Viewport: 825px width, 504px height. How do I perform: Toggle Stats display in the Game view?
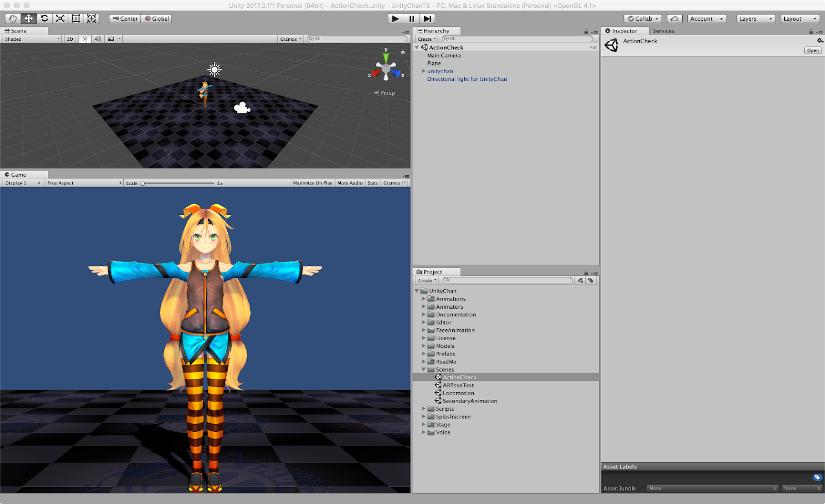pyautogui.click(x=372, y=182)
